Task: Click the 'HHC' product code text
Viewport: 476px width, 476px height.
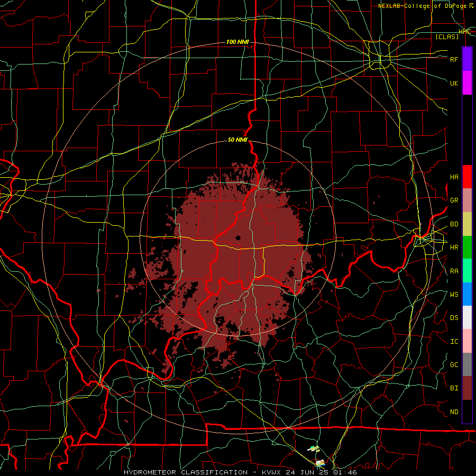Action: (x=464, y=32)
